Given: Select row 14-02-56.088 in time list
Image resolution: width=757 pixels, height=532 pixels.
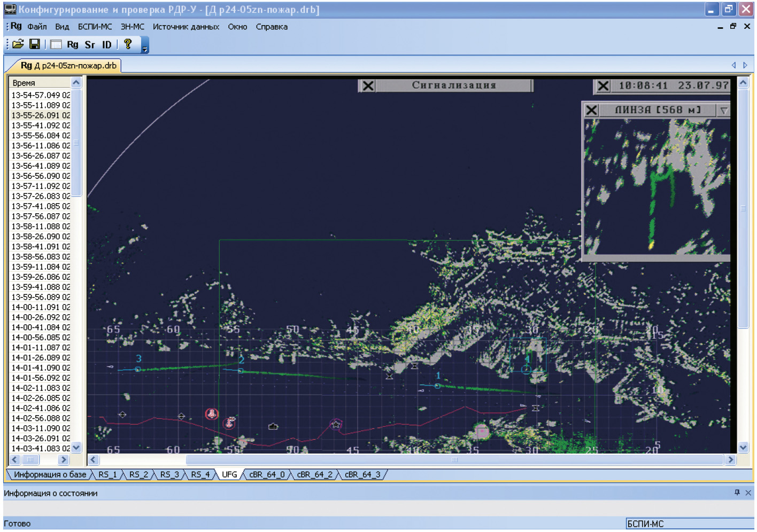Looking at the screenshot, I should (41, 418).
